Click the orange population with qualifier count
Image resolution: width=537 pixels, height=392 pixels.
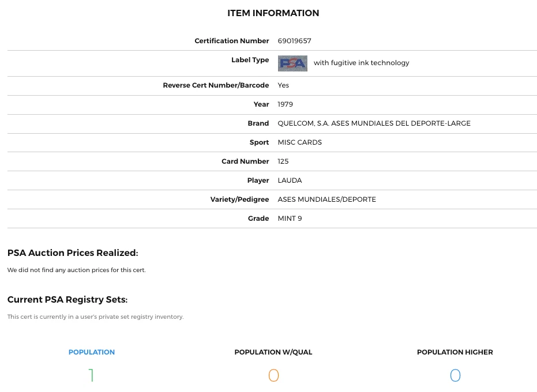pos(273,376)
